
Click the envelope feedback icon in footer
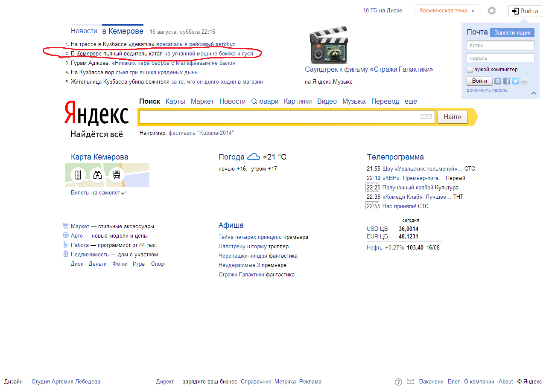click(x=410, y=382)
